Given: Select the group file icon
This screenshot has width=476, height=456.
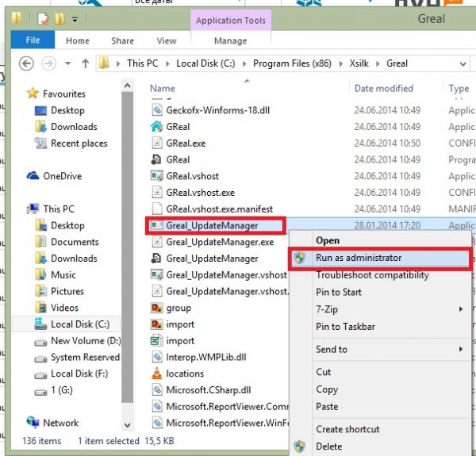Looking at the screenshot, I should [x=156, y=308].
